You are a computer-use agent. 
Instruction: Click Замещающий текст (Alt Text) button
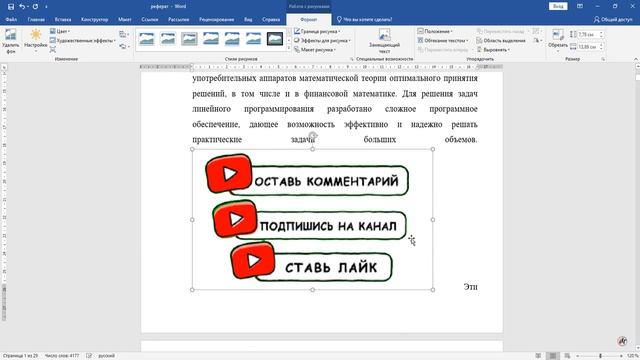384,41
